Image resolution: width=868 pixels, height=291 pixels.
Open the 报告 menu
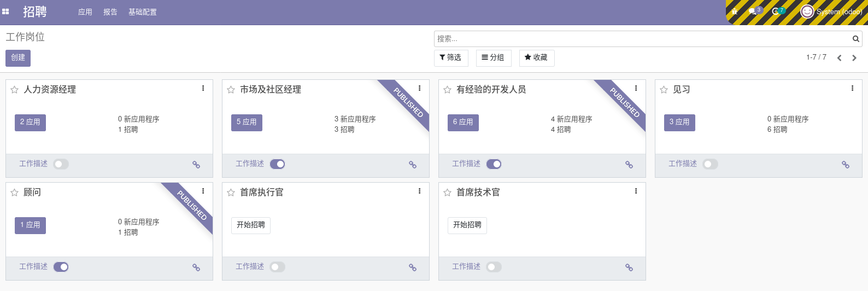pos(110,12)
